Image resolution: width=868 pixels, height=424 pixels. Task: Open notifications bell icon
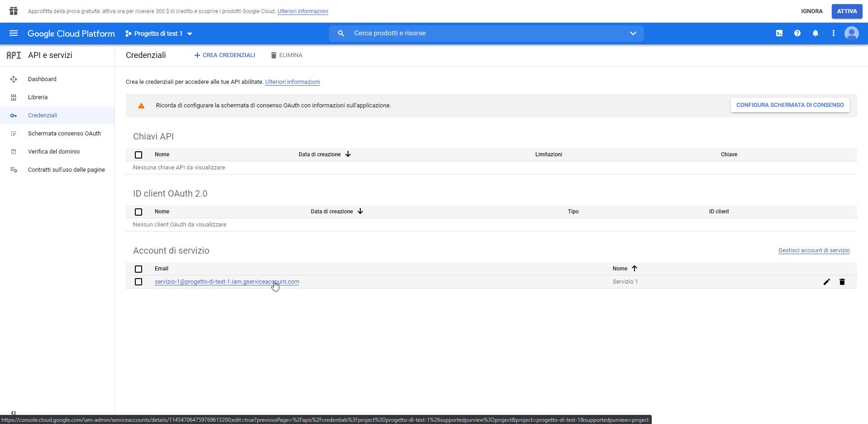[816, 34]
